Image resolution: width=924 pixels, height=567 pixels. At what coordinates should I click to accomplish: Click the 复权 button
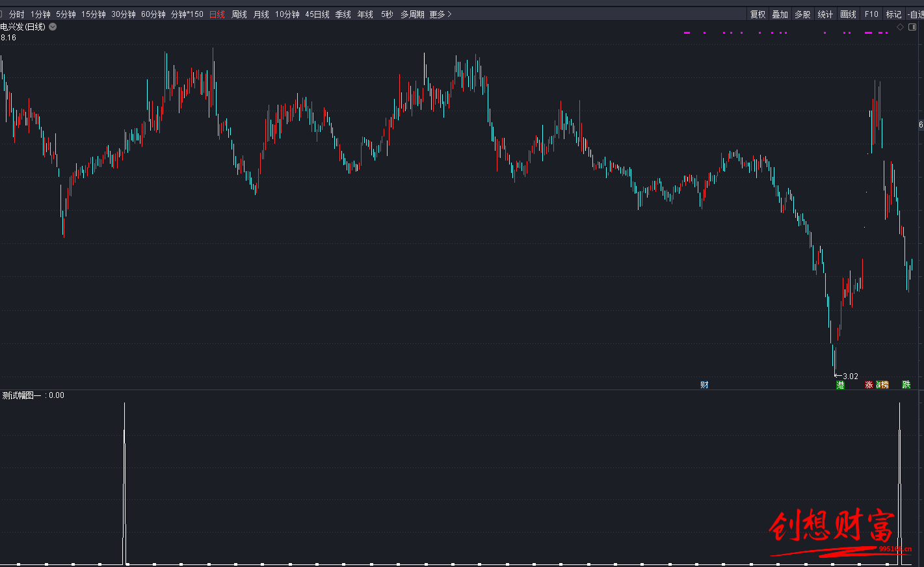click(x=758, y=14)
